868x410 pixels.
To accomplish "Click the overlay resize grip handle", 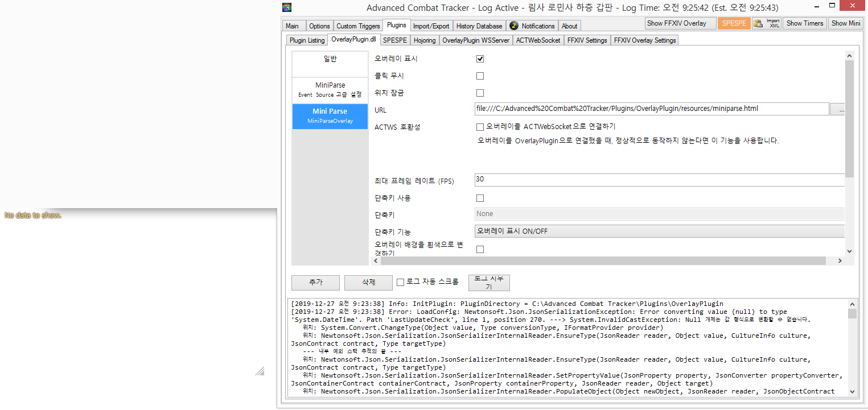I will [x=260, y=371].
